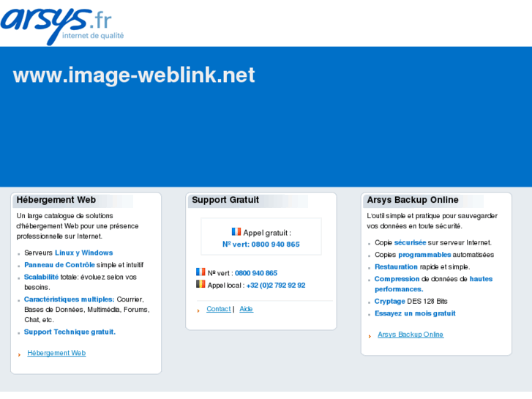This screenshot has height=399, width=532.
Task: Click the programmables link
Action: 424,255
